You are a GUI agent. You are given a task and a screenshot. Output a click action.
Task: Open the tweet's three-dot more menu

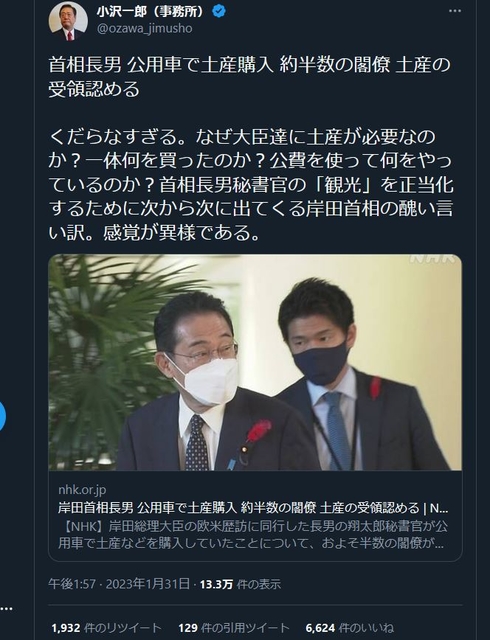tap(455, 11)
